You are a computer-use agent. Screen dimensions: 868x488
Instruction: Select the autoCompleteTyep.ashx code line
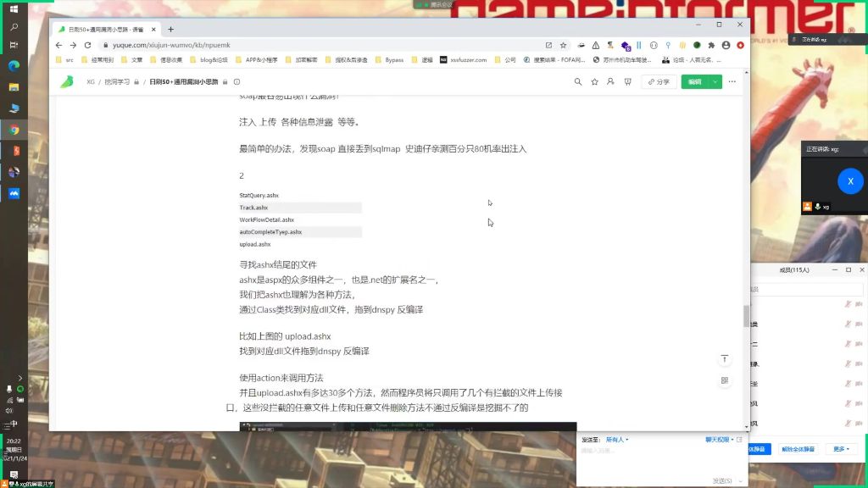(300, 232)
